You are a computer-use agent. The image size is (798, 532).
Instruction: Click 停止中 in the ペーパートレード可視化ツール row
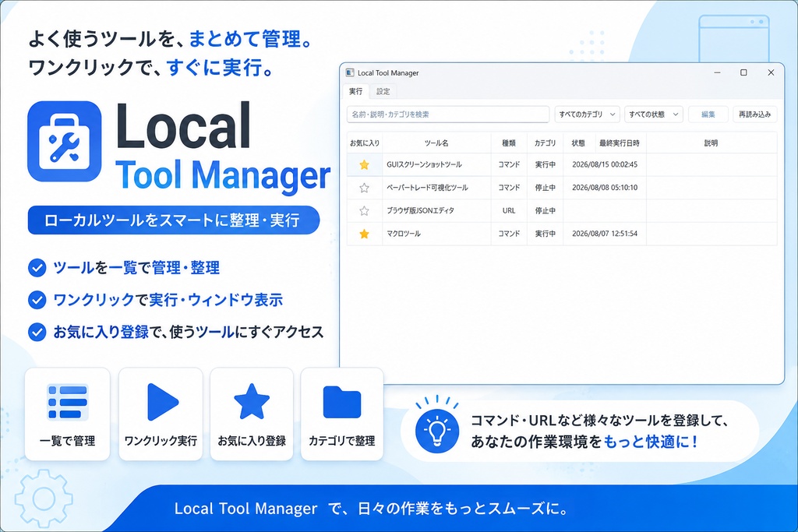click(x=545, y=188)
